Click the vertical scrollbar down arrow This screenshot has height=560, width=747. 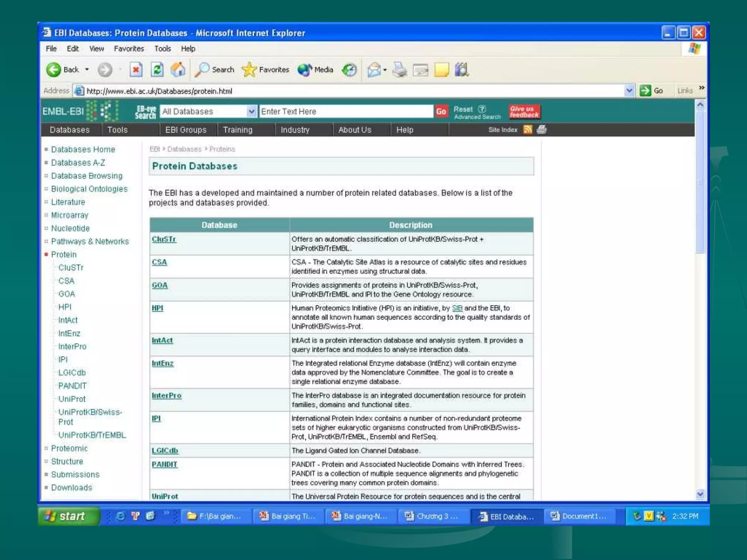pyautogui.click(x=700, y=494)
